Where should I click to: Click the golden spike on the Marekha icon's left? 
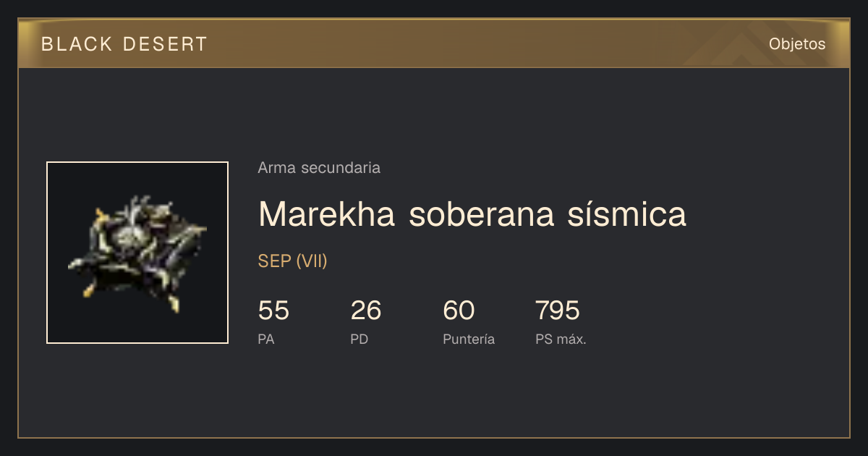[x=99, y=214]
